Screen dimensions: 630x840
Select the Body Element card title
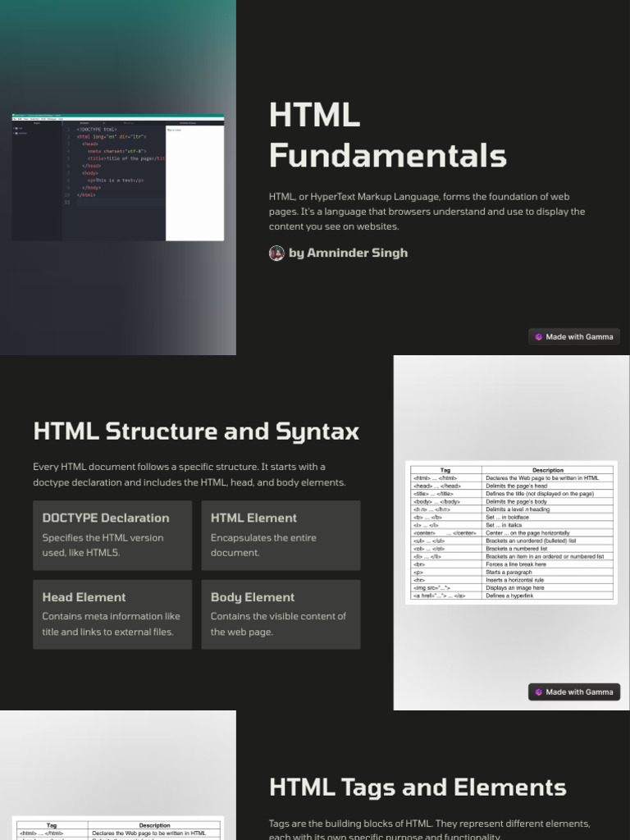[x=253, y=597]
